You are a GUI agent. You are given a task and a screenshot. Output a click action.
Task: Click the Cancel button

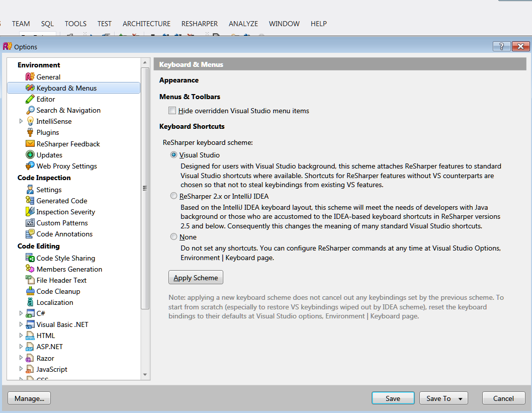tap(503, 398)
